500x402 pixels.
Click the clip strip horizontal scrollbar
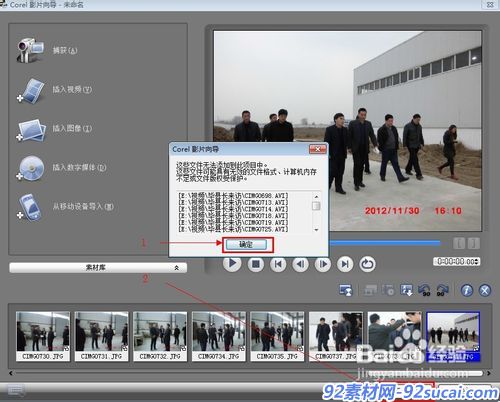[249, 373]
